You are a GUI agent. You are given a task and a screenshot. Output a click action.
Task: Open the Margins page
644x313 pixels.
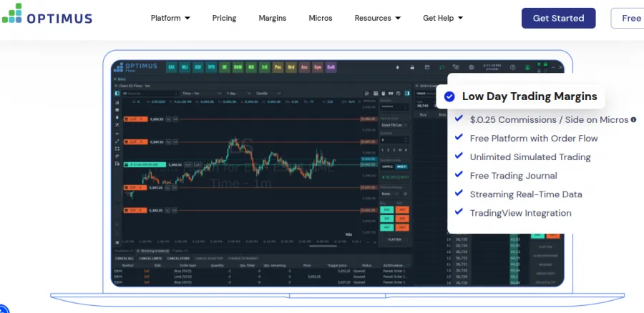(x=273, y=18)
